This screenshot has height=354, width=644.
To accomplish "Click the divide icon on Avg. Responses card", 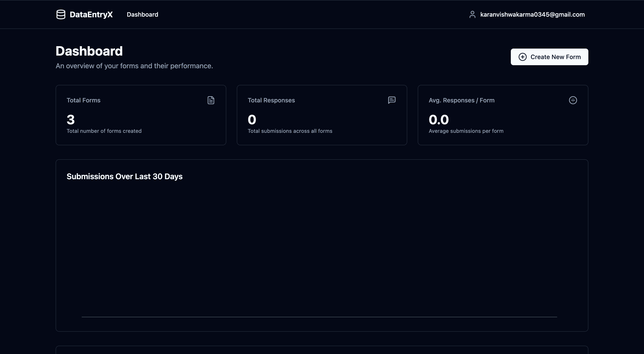I will (x=573, y=100).
